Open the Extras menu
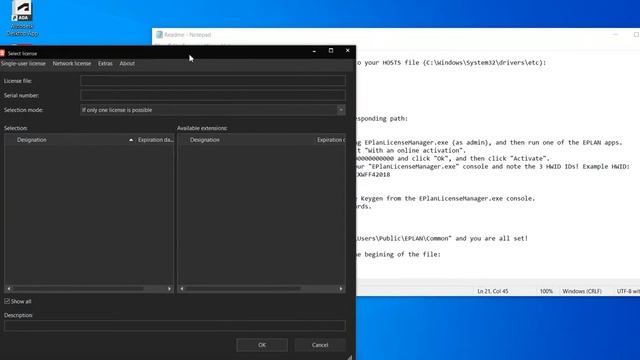Image resolution: width=640 pixels, height=360 pixels. [105, 64]
